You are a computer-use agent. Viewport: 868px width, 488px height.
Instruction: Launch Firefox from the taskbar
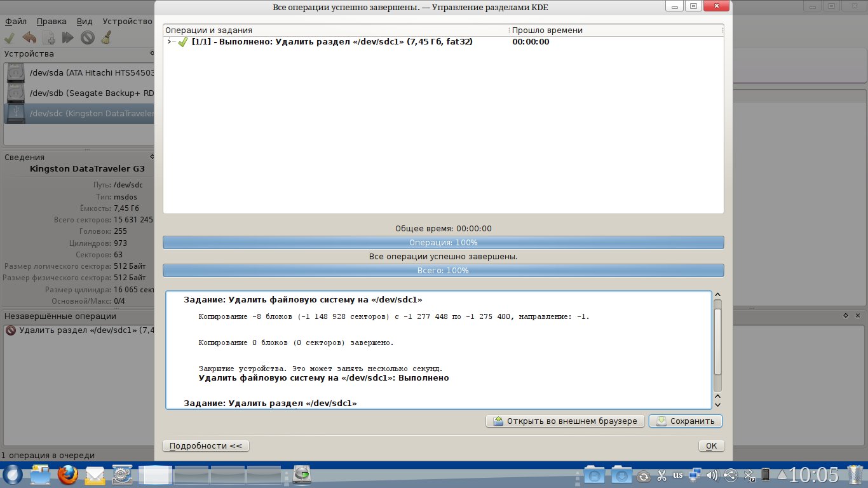[x=67, y=475]
